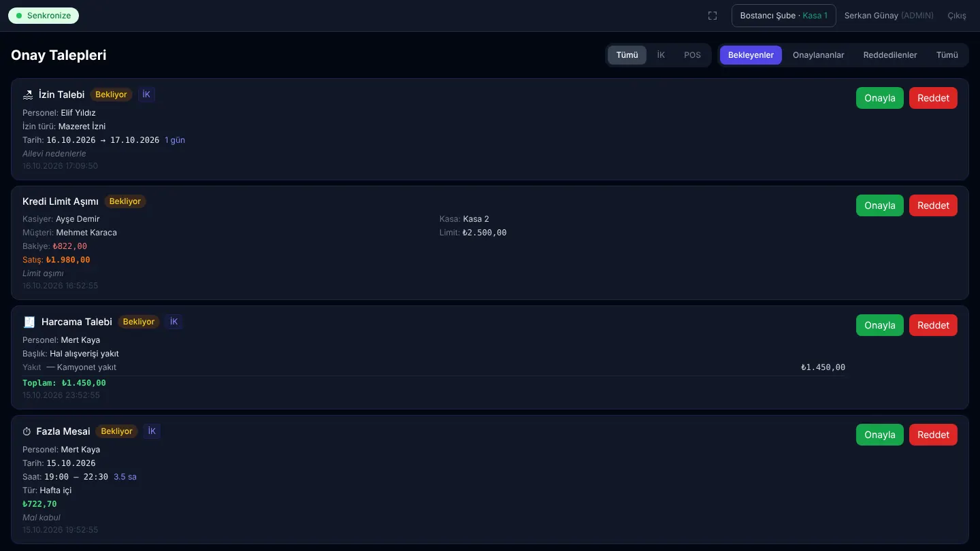
Task: Click the İK tag on Harcama Talebi
Action: pos(174,322)
